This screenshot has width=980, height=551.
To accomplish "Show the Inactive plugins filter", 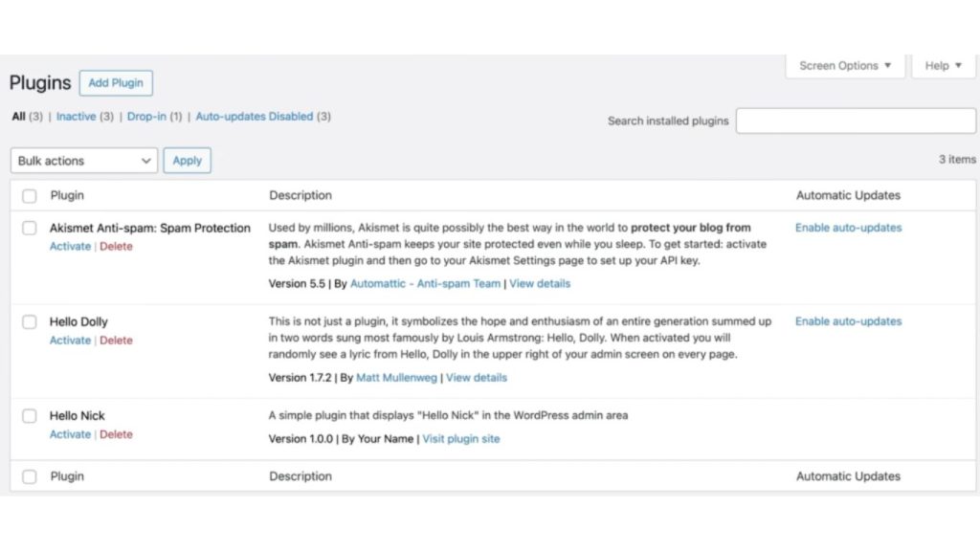I will coord(76,117).
